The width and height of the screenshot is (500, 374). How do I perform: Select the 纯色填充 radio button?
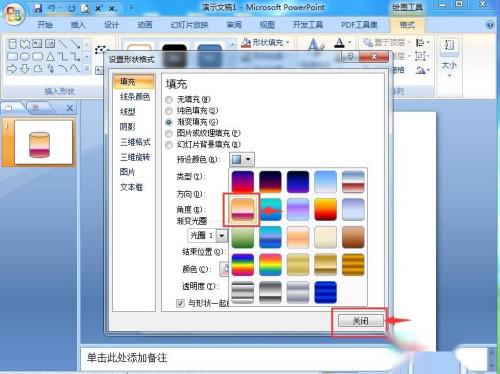[x=169, y=111]
